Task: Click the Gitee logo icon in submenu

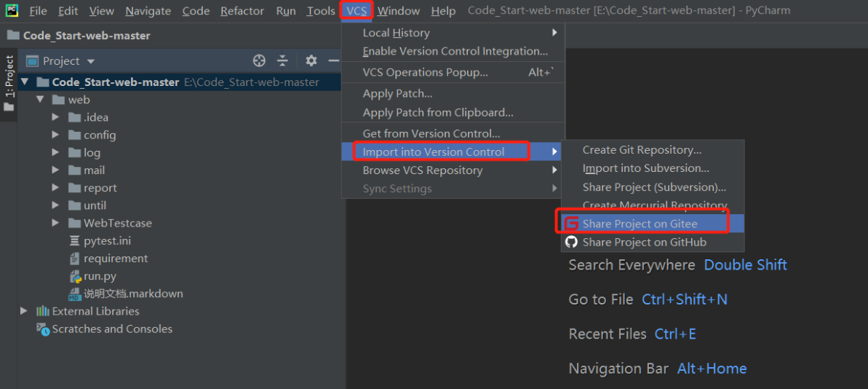Action: click(571, 224)
